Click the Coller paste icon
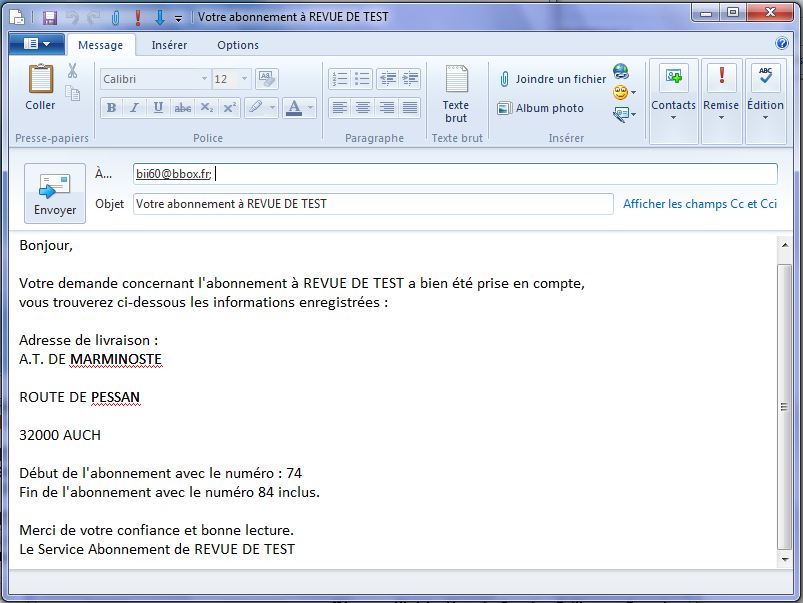 (40, 86)
